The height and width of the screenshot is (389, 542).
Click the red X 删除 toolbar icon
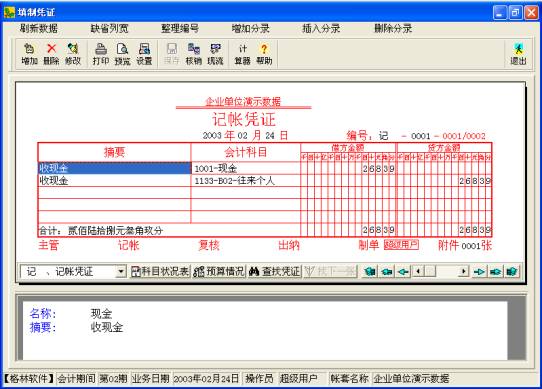pyautogui.click(x=51, y=54)
